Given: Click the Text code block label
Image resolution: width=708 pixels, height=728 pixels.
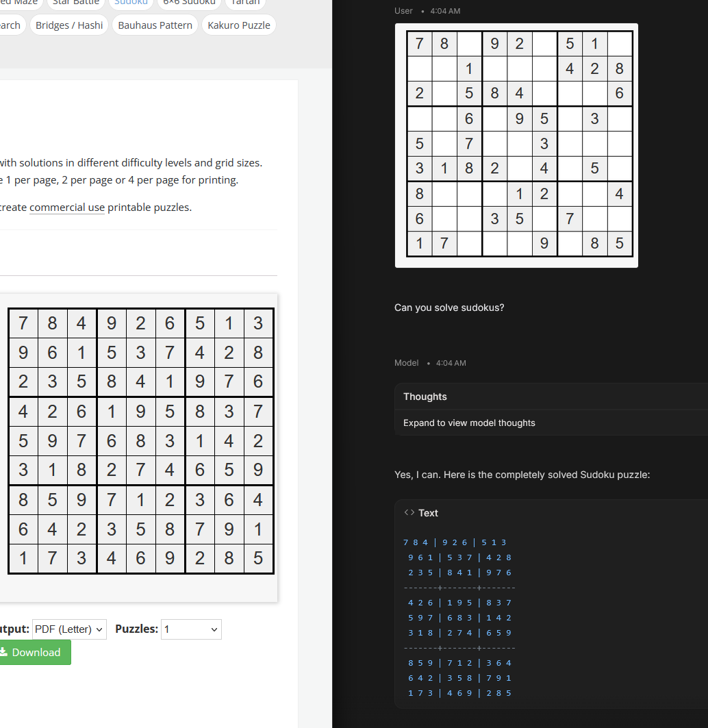Looking at the screenshot, I should (x=428, y=512).
